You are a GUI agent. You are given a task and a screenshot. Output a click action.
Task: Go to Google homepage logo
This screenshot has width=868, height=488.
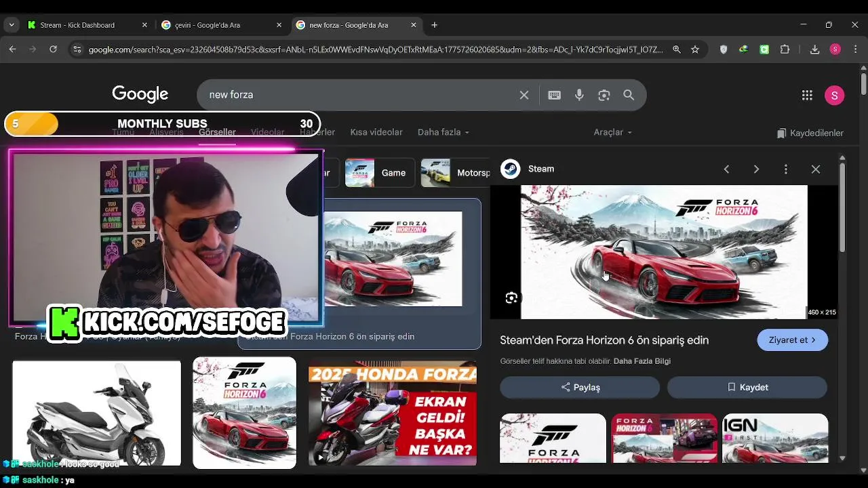click(140, 95)
